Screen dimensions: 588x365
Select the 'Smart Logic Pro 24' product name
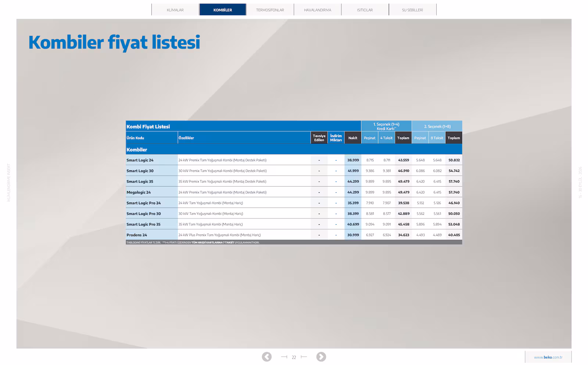144,203
